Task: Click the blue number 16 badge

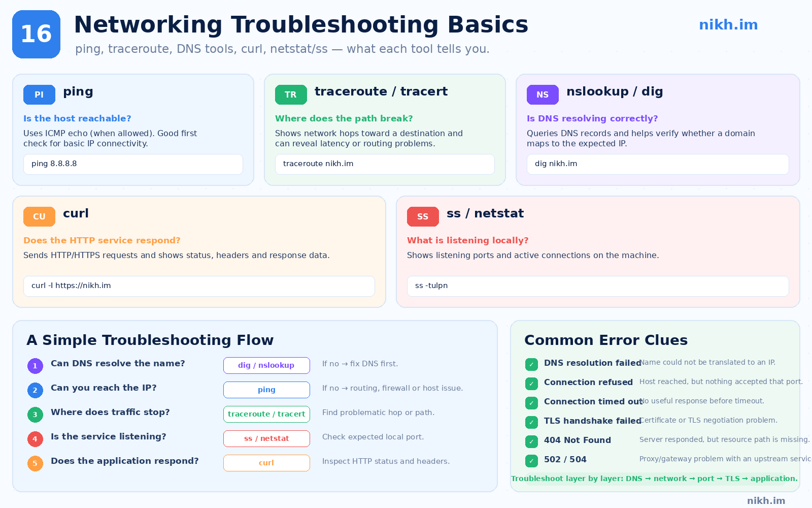Action: tap(36, 34)
